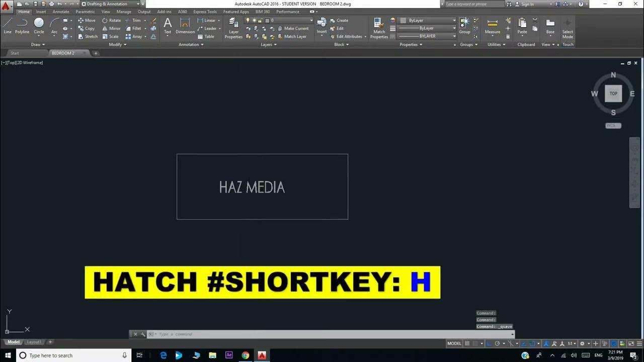This screenshot has height=362, width=644.
Task: Insert a Table from Annotation panel
Action: click(x=206, y=37)
